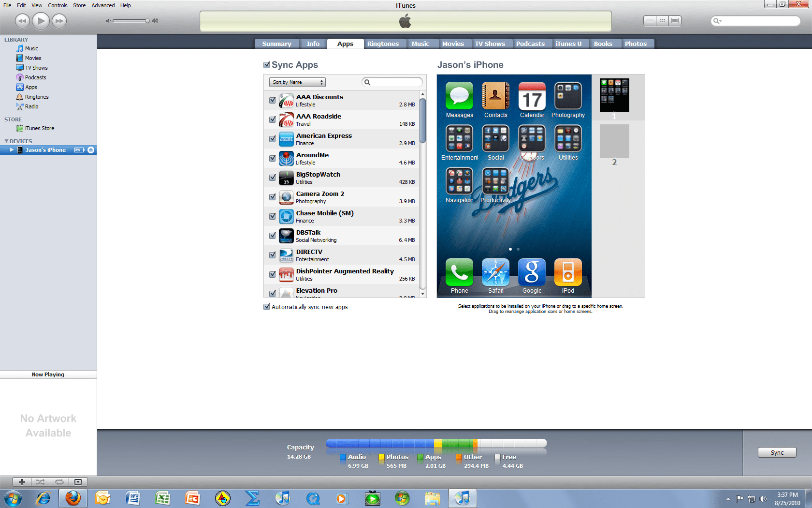Switch to list view mode
This screenshot has width=812, height=508.
tap(650, 20)
